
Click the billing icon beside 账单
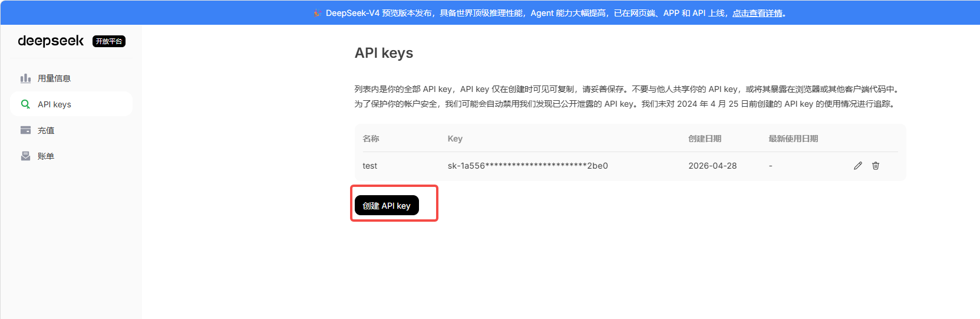coord(25,156)
